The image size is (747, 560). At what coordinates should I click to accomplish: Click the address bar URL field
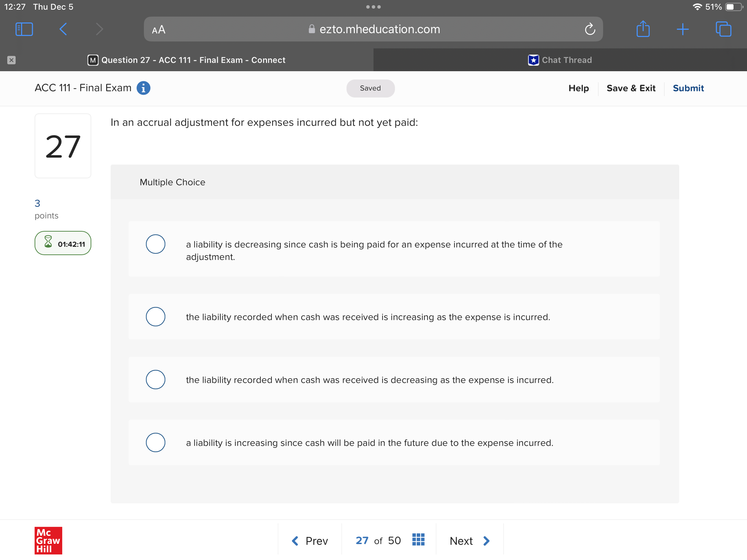point(379,29)
